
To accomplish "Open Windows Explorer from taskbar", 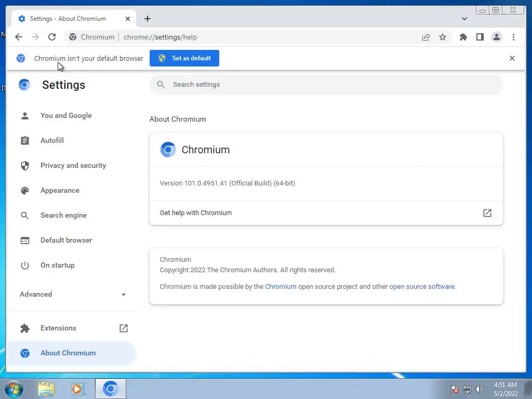I will [46, 389].
